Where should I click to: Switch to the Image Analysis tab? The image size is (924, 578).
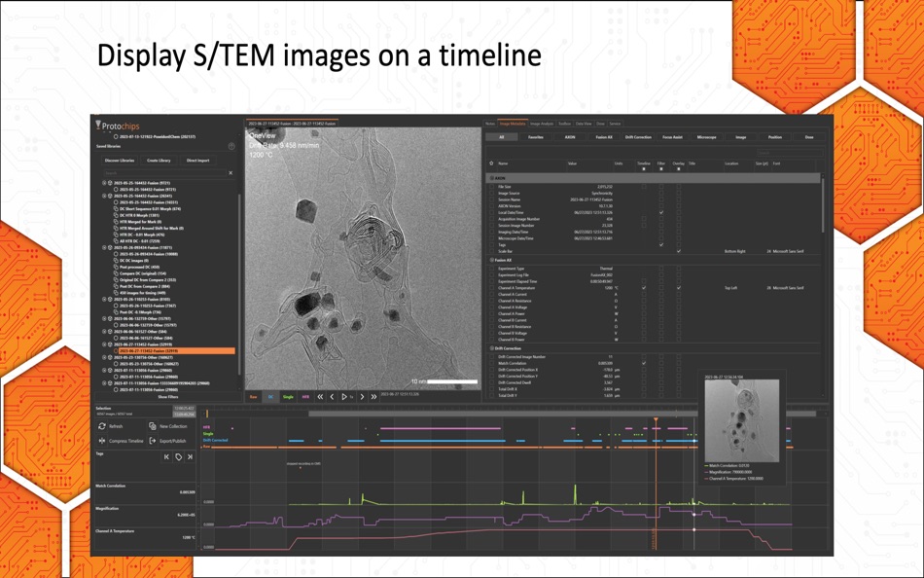(542, 124)
